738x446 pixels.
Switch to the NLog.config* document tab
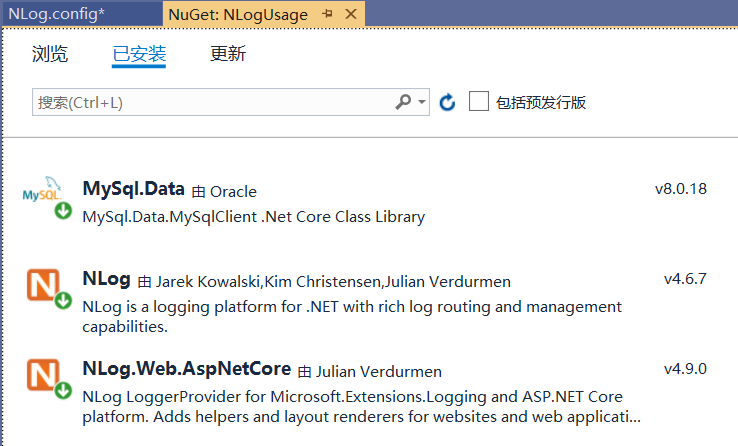coord(56,14)
